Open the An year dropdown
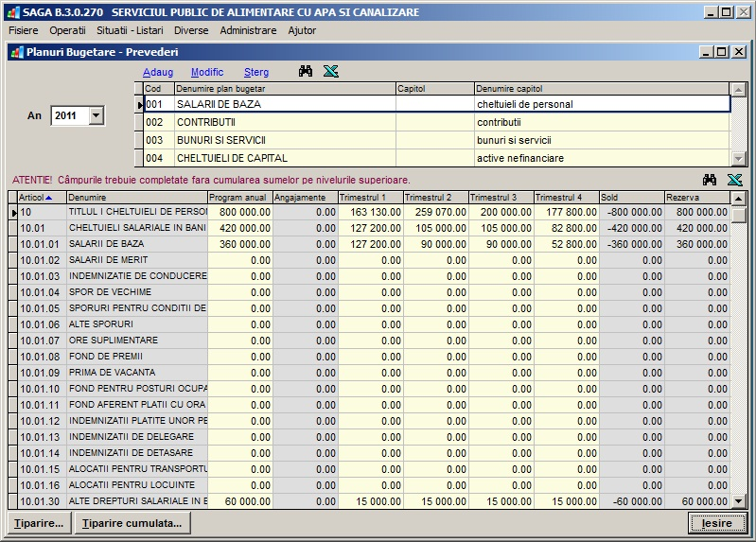The width and height of the screenshot is (756, 542). pos(97,115)
